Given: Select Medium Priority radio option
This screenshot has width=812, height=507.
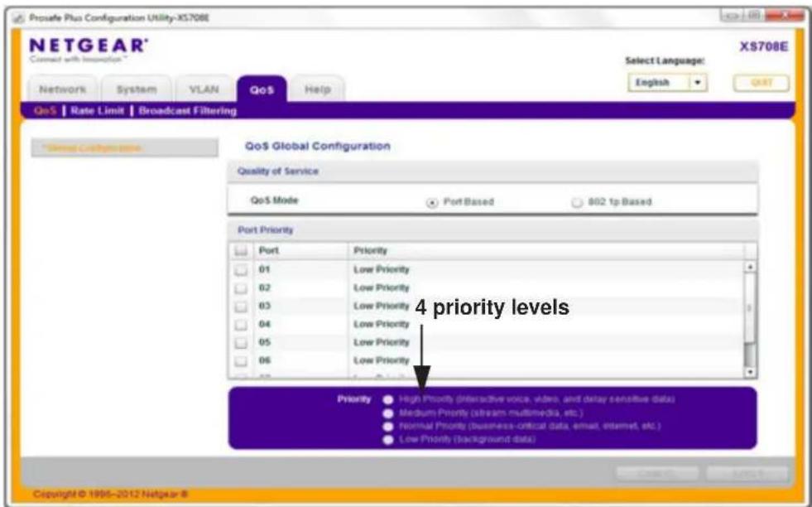Looking at the screenshot, I should point(388,413).
